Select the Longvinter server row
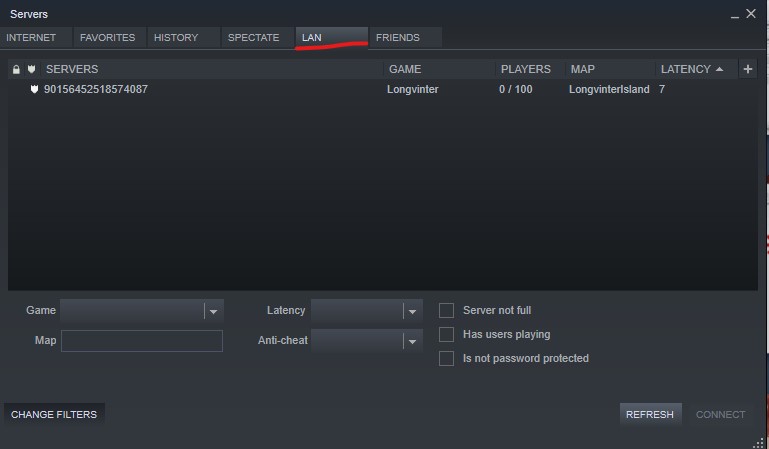 pyautogui.click(x=300, y=90)
